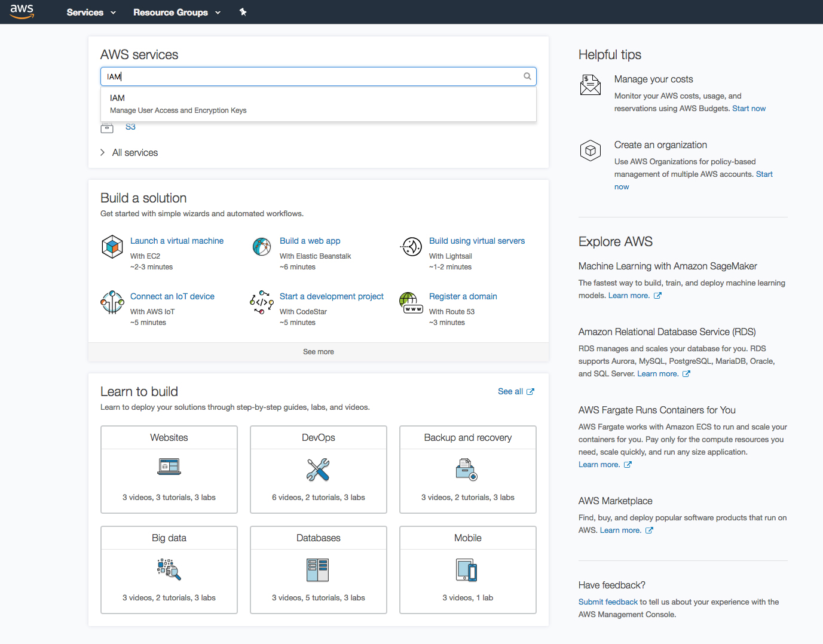Click external link icon after Marketplace Learn more
This screenshot has width=823, height=644.
click(649, 530)
